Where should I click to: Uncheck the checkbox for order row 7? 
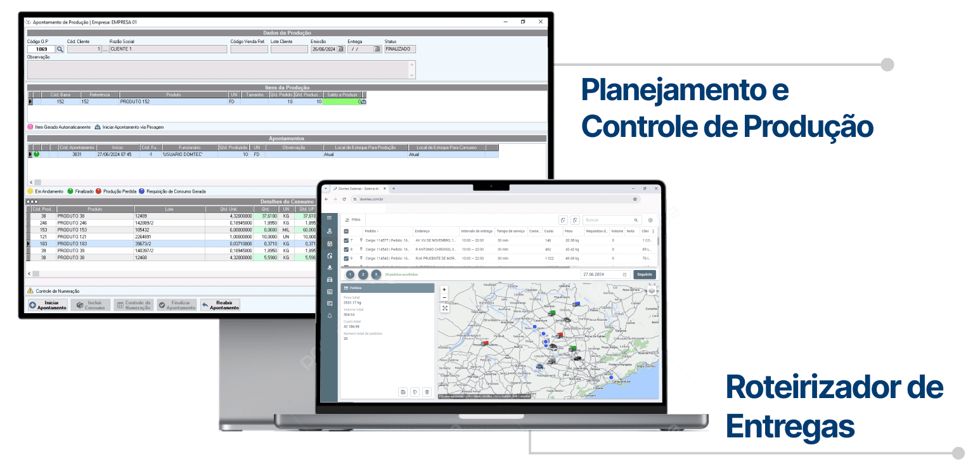pos(346,241)
